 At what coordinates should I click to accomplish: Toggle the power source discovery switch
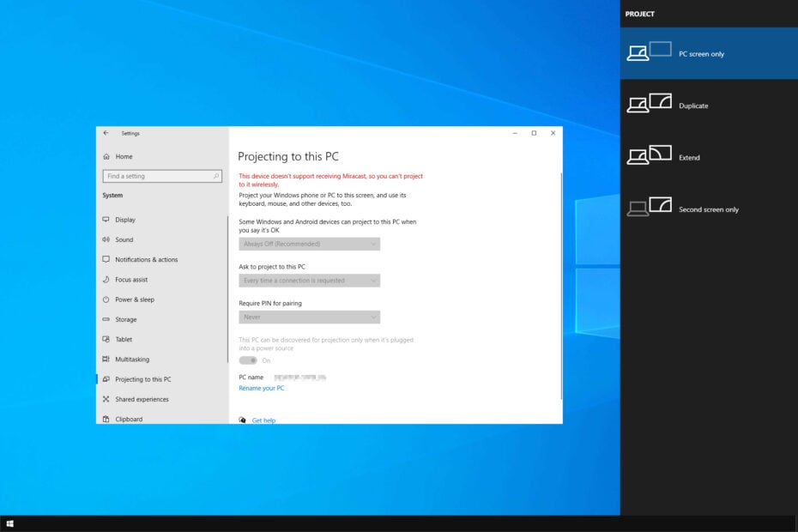[249, 360]
